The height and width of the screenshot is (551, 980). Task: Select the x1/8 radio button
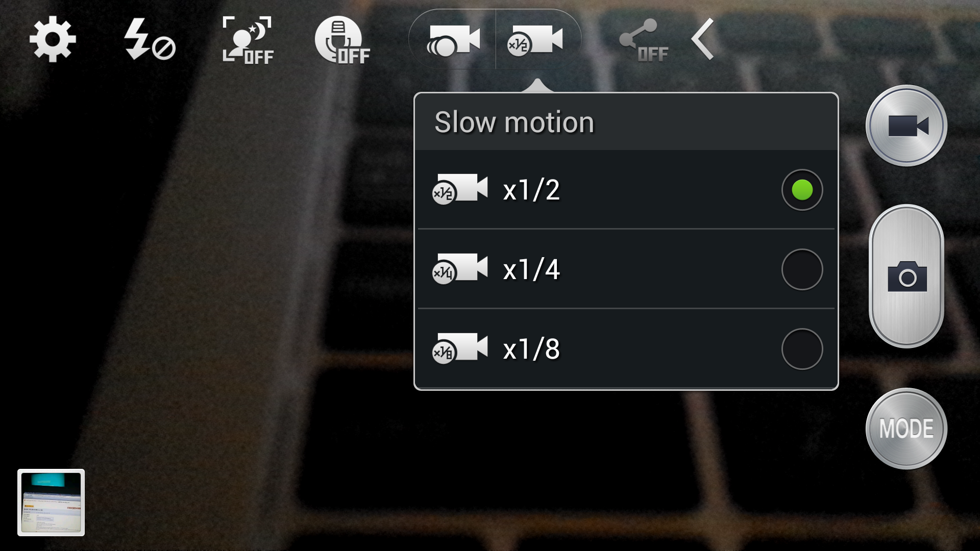(802, 349)
